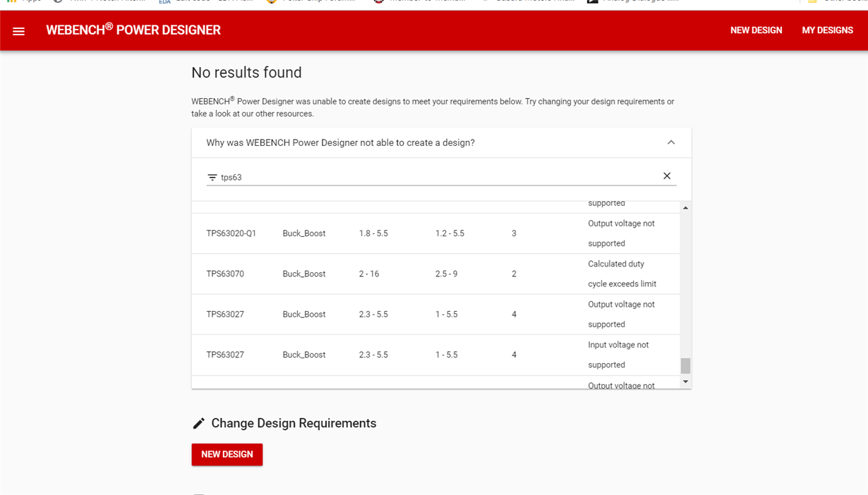
Task: Click the filter icon beside tps63
Action: click(212, 178)
